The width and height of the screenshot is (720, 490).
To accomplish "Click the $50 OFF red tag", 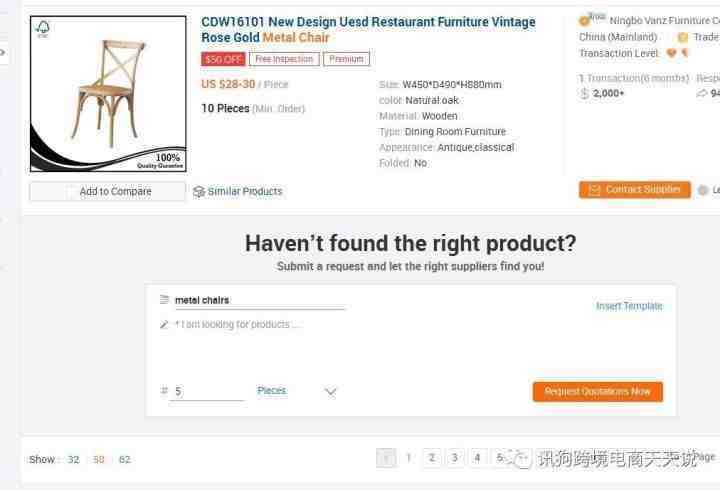I will click(x=223, y=59).
